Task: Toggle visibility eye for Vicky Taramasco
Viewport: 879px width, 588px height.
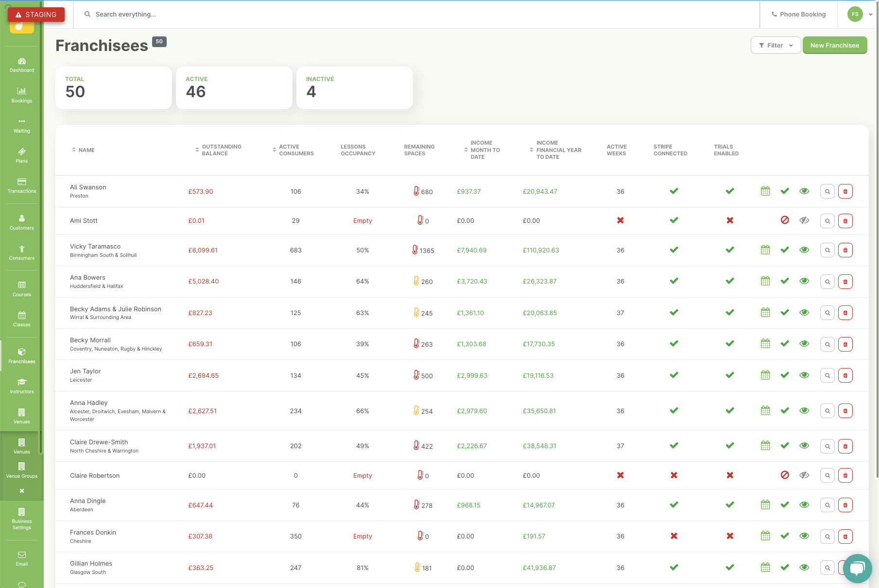Action: pos(804,250)
